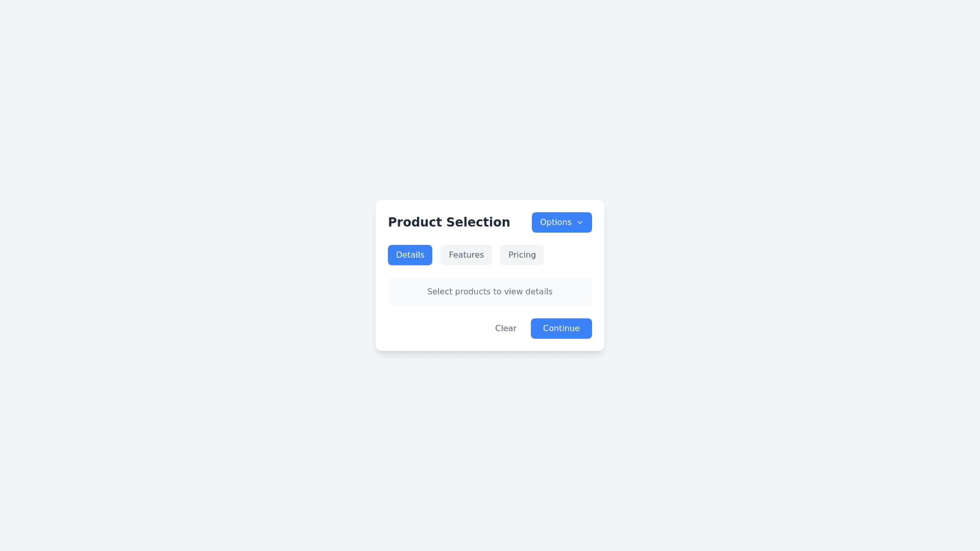Switch to the Details tab
Viewport: 980px width, 551px height.
tap(410, 255)
